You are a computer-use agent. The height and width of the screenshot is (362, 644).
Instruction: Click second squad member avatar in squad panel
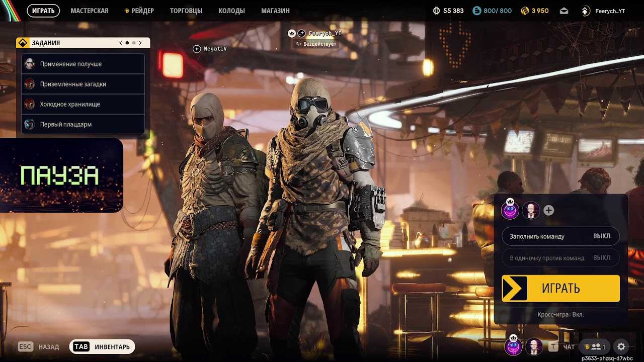[x=531, y=211]
